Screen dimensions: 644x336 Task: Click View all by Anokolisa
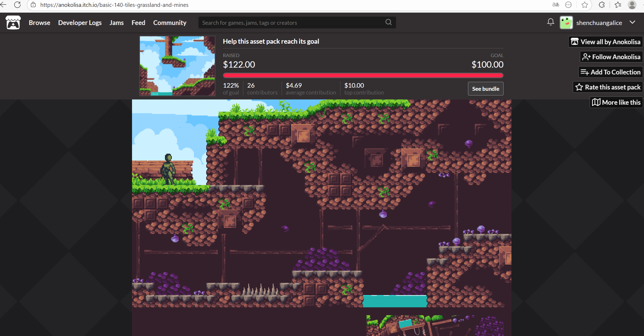(x=606, y=42)
